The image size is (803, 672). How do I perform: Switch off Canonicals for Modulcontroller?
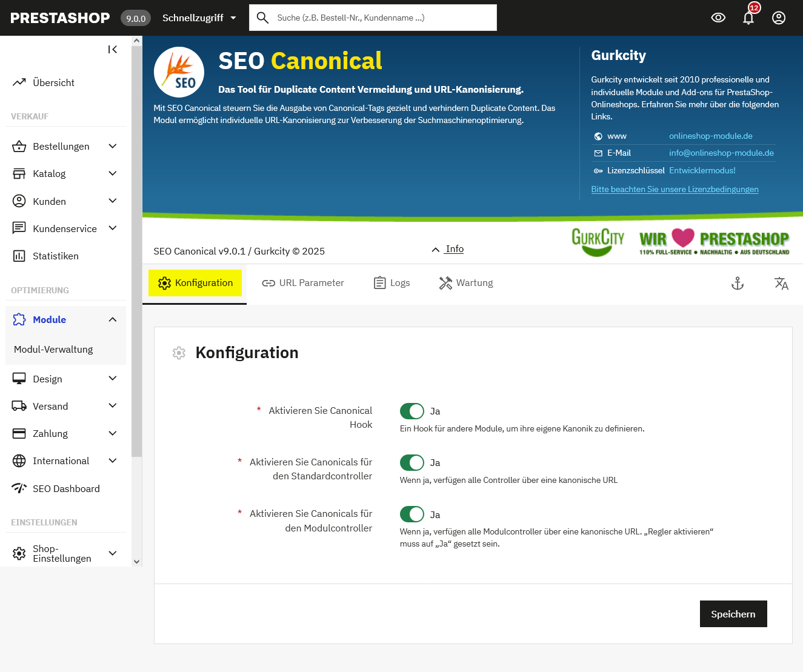pyautogui.click(x=412, y=514)
